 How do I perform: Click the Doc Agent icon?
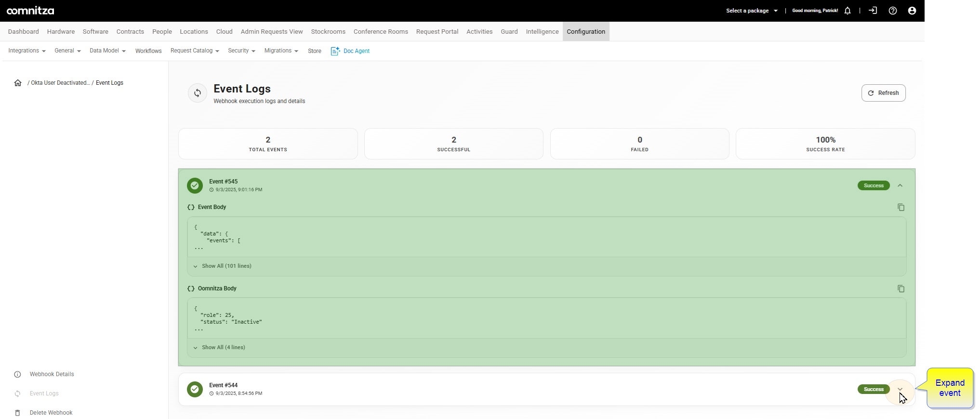tap(335, 51)
